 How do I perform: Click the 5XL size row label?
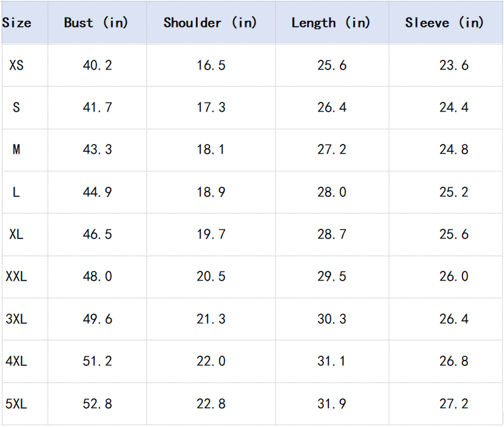pos(16,404)
